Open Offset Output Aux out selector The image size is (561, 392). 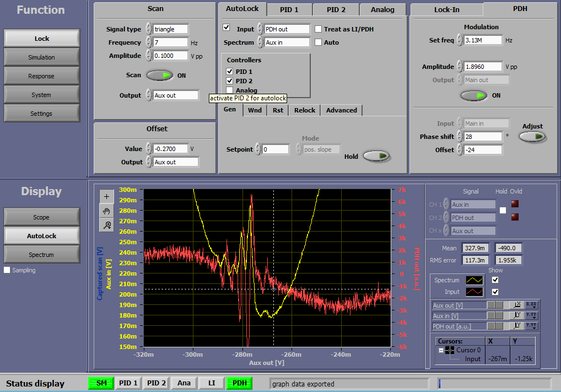tap(176, 162)
